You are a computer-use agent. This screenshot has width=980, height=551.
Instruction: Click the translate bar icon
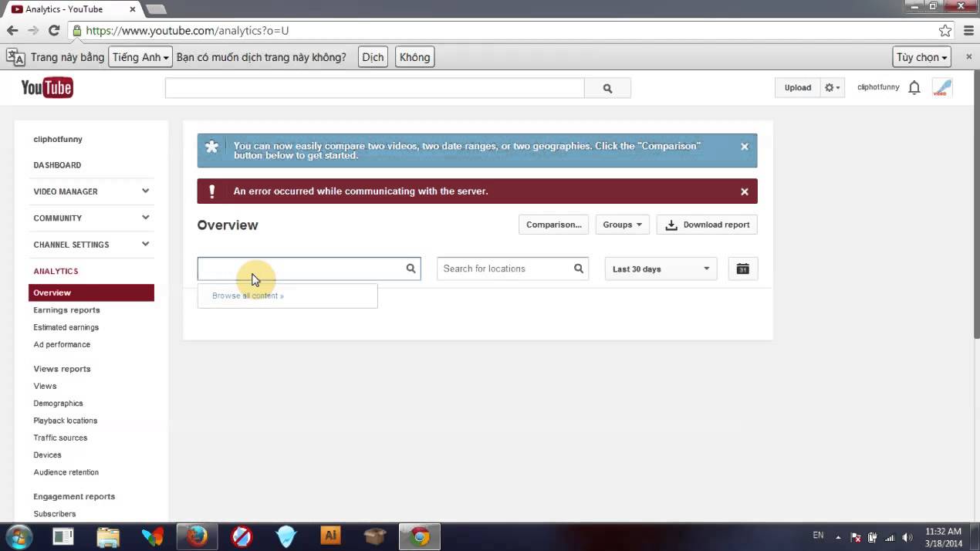[x=15, y=57]
